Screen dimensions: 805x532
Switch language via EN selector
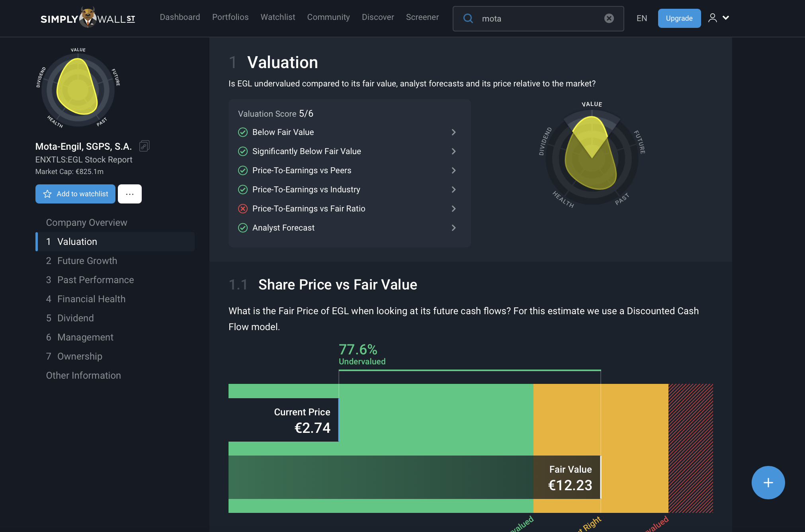click(x=641, y=18)
